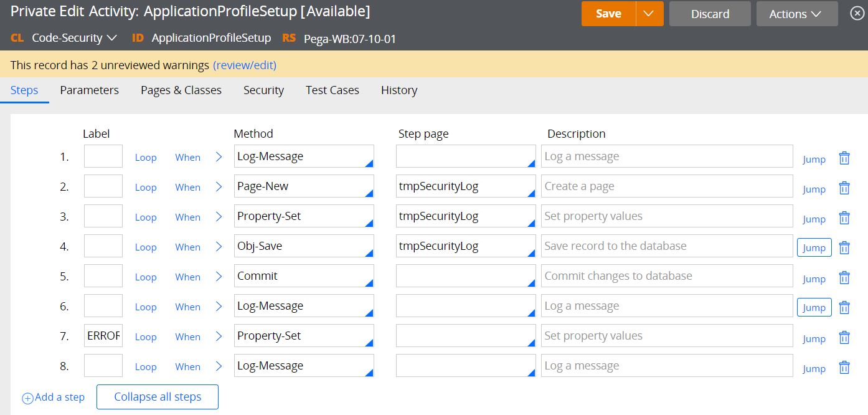The image size is (868, 415).
Task: Close the rule form with X icon
Action: [x=857, y=14]
